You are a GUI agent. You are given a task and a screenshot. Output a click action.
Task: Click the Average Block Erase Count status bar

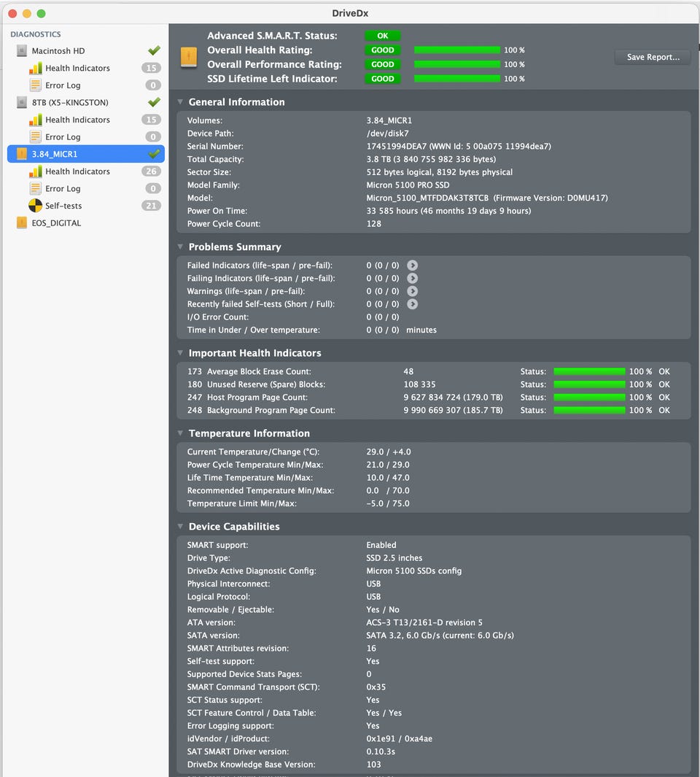click(x=589, y=371)
